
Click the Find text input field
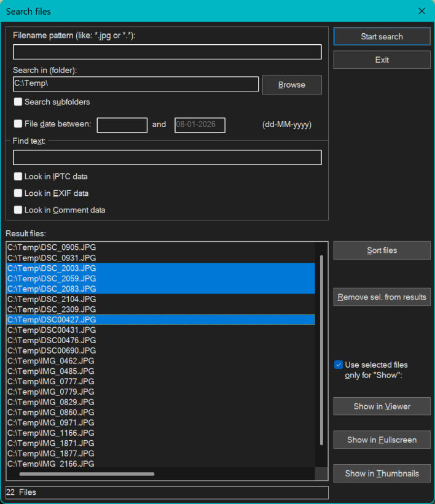[x=167, y=158]
